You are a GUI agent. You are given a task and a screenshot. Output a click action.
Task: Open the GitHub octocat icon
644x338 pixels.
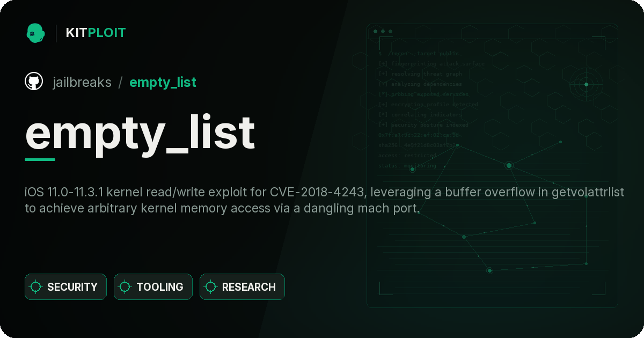[x=34, y=82]
